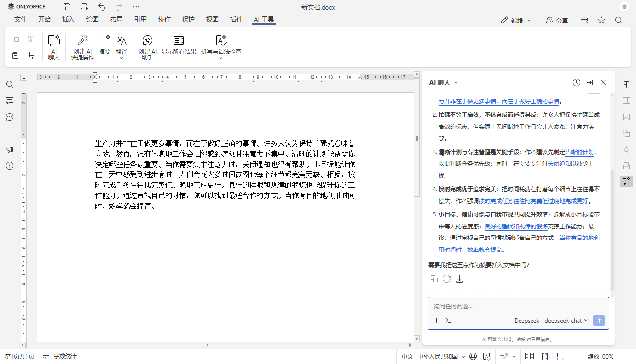636x364 pixels.
Task: Click zoom in plus button
Action: pyautogui.click(x=625, y=356)
